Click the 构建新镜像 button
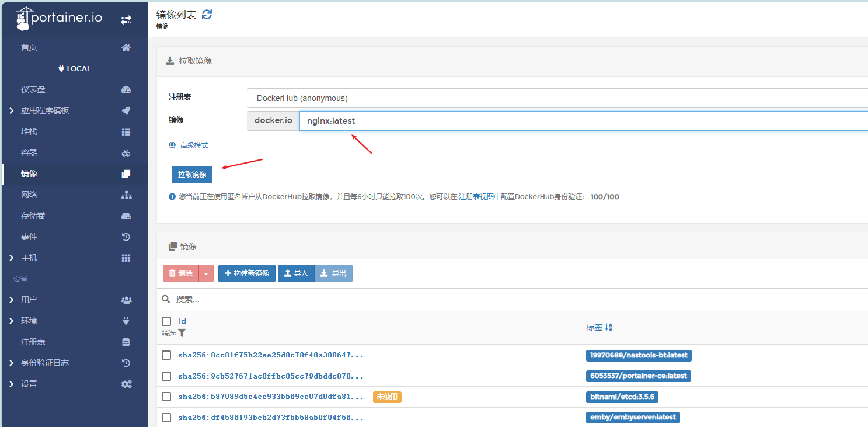Image resolution: width=868 pixels, height=427 pixels. pyautogui.click(x=247, y=273)
